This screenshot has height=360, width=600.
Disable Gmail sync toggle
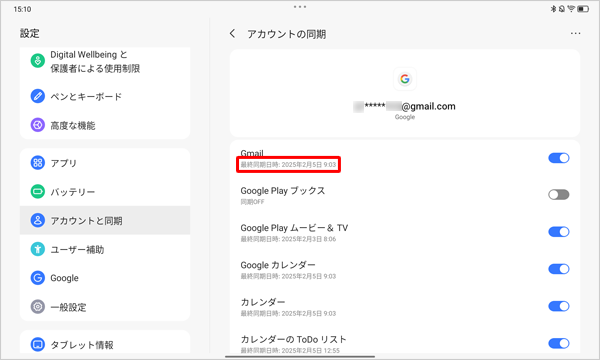[559, 158]
